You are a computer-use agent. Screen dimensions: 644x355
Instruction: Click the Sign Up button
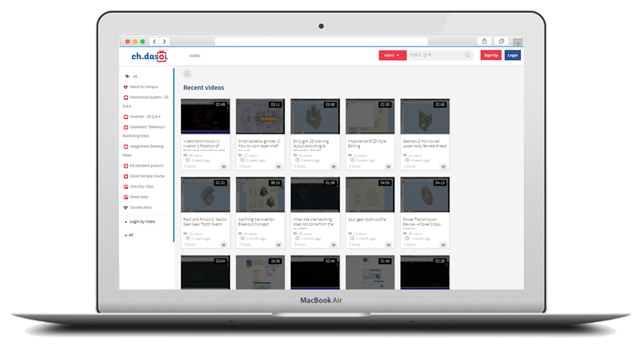[491, 55]
